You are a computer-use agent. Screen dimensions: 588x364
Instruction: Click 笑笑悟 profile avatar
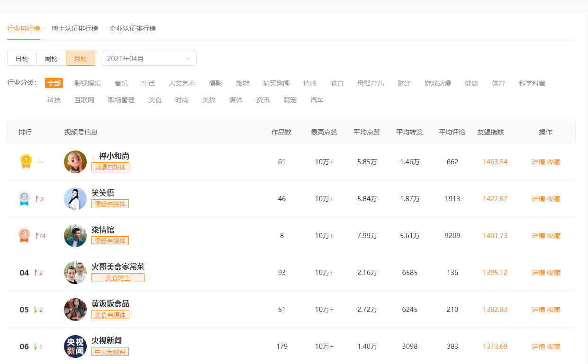point(75,199)
